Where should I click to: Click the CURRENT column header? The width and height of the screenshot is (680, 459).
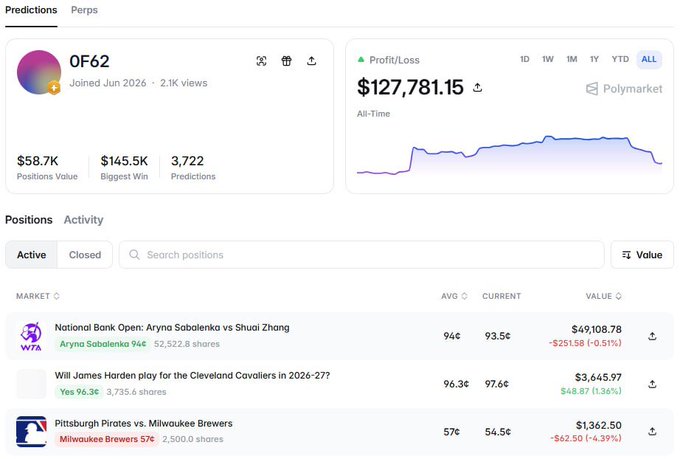(x=501, y=296)
